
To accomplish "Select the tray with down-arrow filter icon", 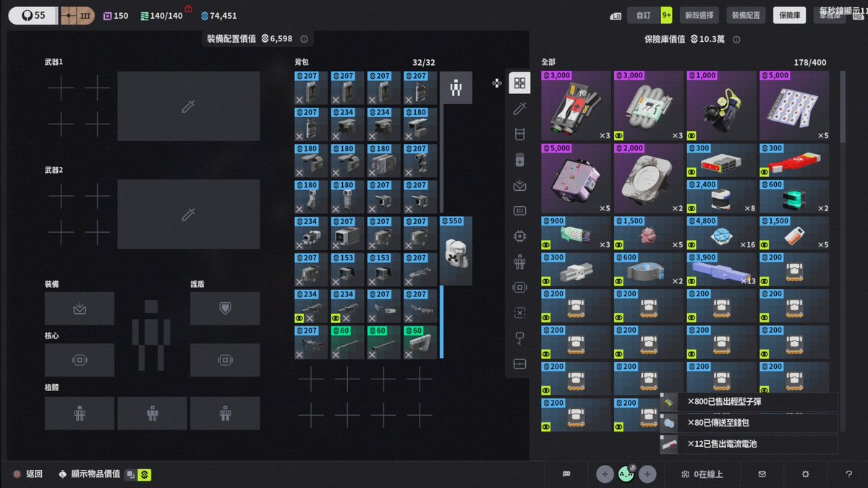I will [519, 185].
